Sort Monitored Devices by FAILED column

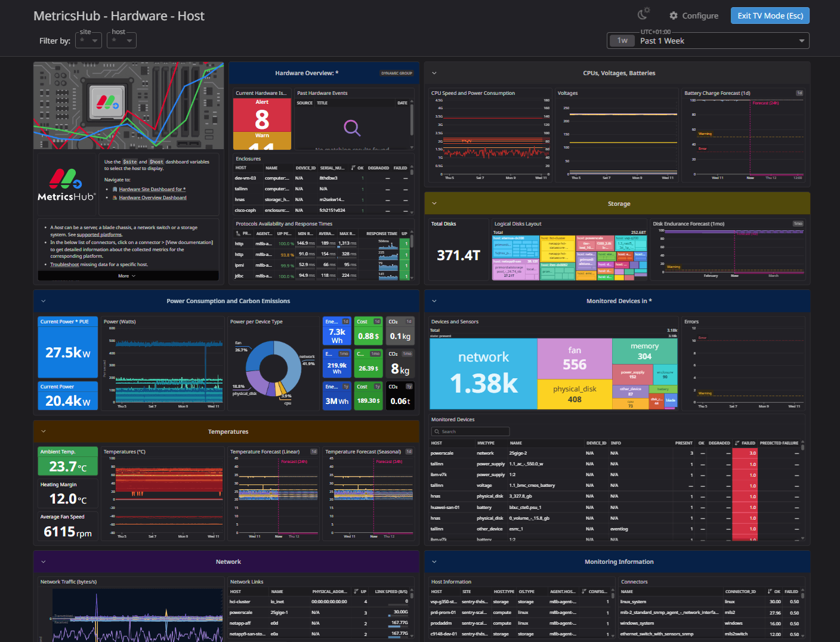pos(748,443)
